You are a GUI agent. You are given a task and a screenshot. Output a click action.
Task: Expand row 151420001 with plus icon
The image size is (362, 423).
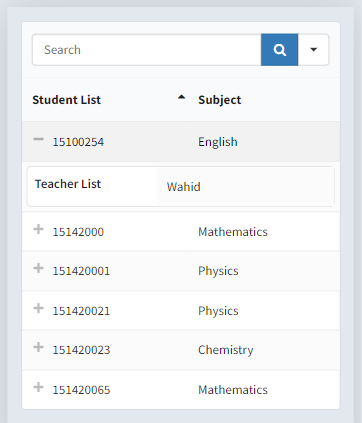(x=39, y=268)
